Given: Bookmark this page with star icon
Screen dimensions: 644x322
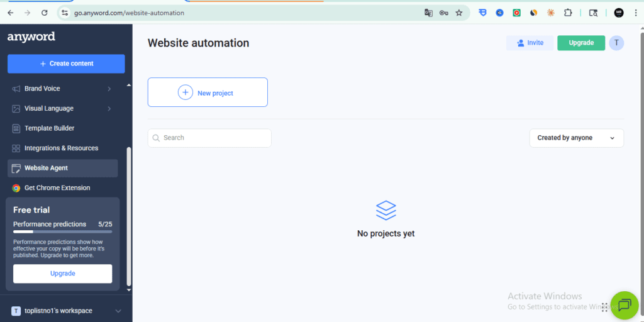Looking at the screenshot, I should coord(458,13).
